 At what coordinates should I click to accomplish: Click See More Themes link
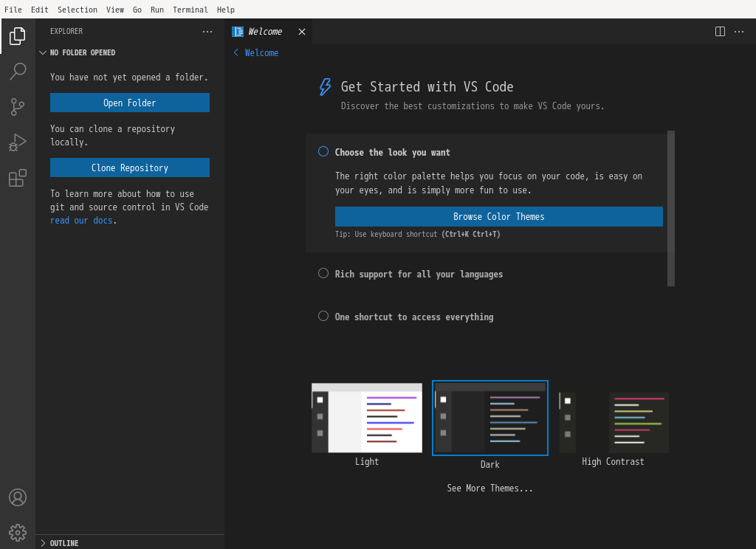pos(490,488)
